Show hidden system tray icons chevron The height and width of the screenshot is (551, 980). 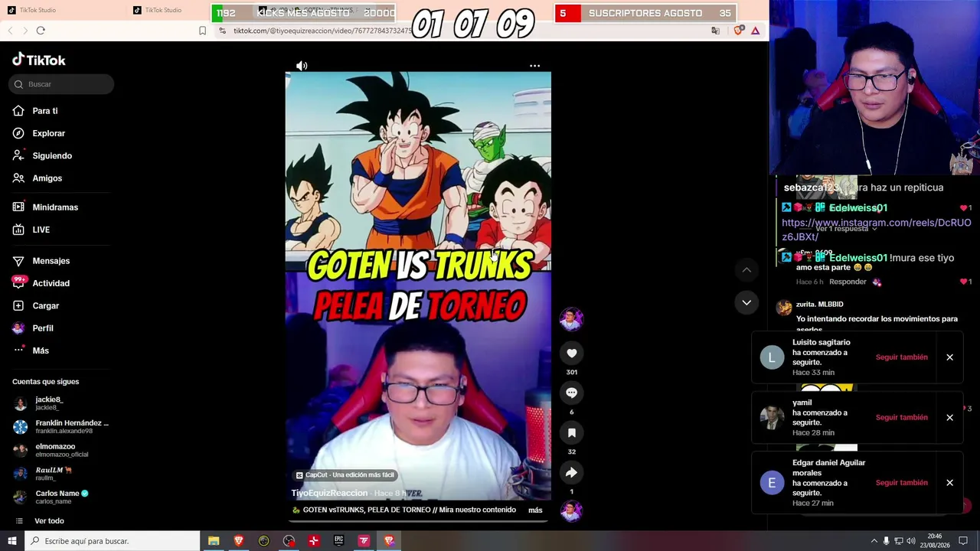(874, 541)
